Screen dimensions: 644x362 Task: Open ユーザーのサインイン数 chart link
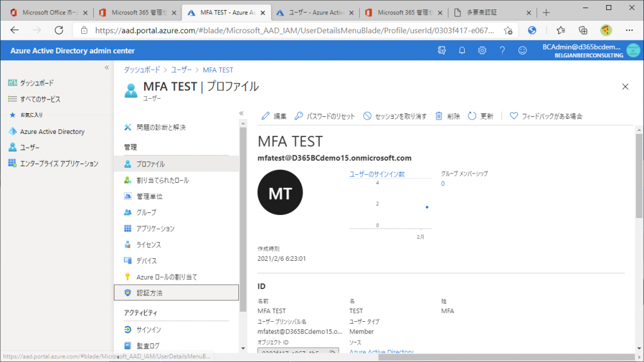click(x=377, y=174)
